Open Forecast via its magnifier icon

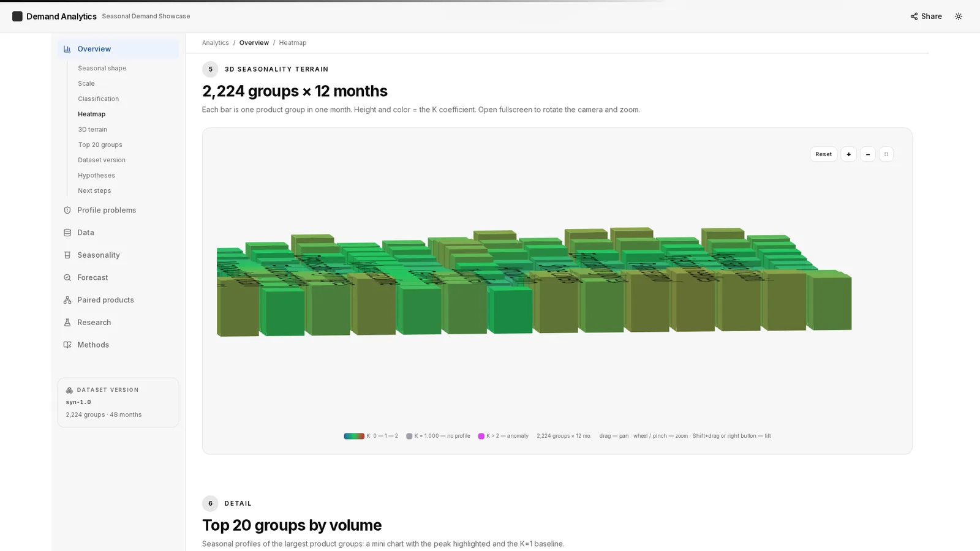point(67,277)
